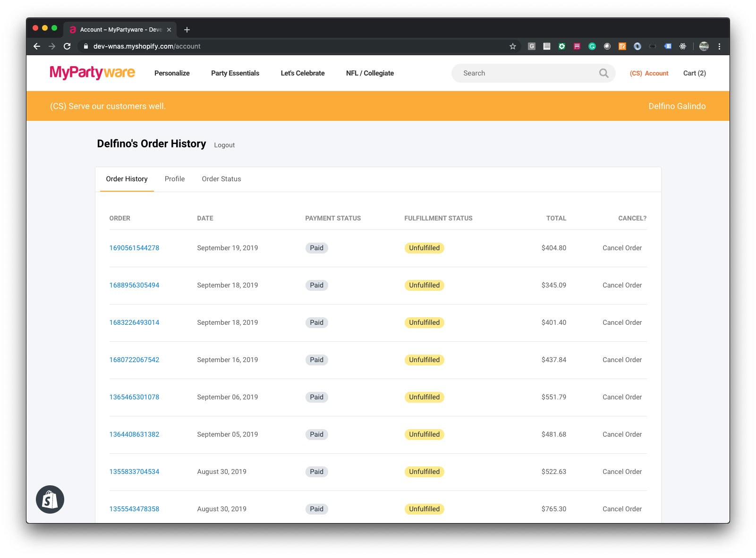Image resolution: width=756 pixels, height=558 pixels.
Task: Bookmark this page with the star icon
Action: click(512, 46)
